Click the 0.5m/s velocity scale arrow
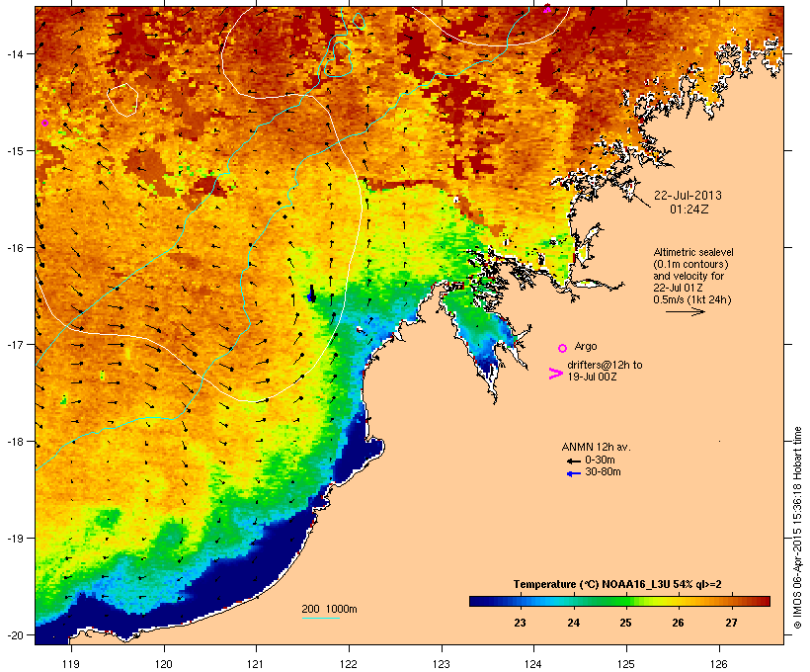This screenshot has height=672, width=810. [x=685, y=311]
